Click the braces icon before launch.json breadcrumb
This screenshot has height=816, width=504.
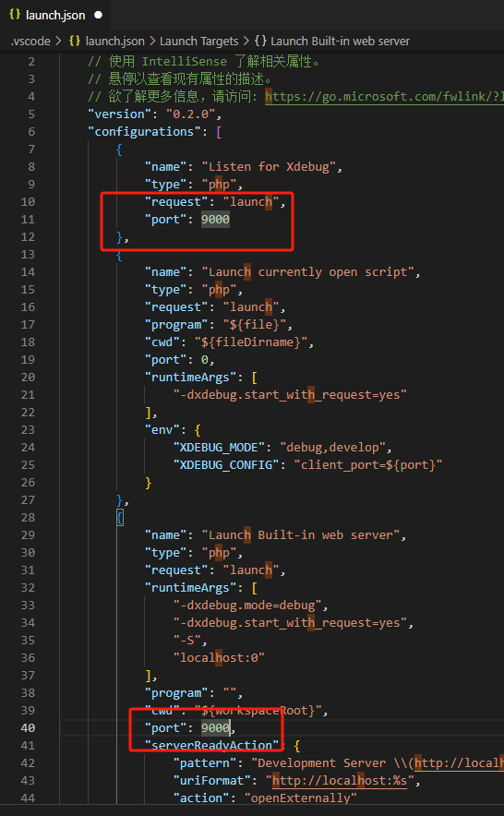click(x=75, y=42)
